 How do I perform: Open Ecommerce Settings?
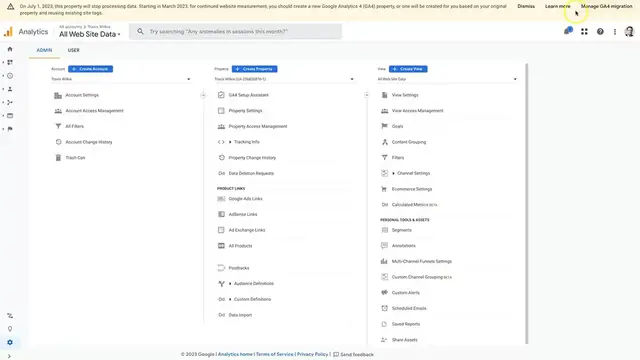(412, 189)
